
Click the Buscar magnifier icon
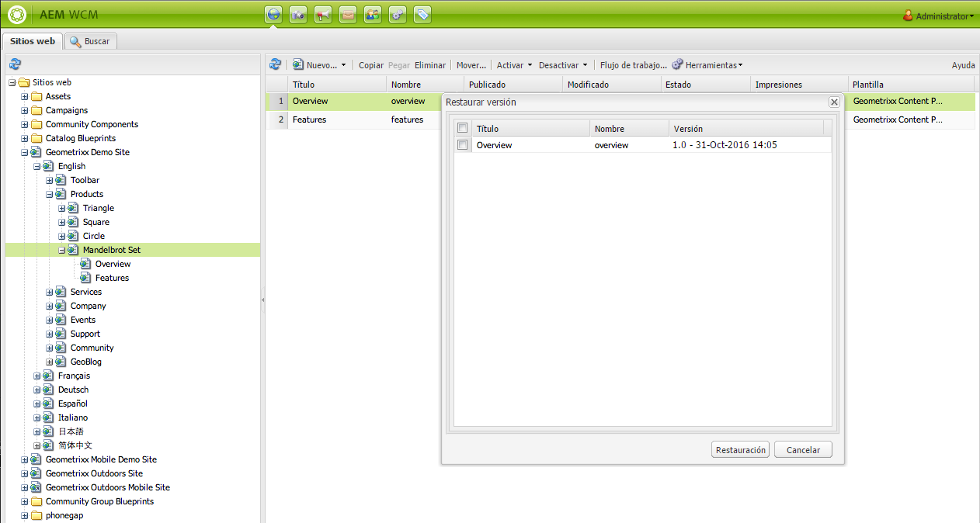click(x=75, y=41)
